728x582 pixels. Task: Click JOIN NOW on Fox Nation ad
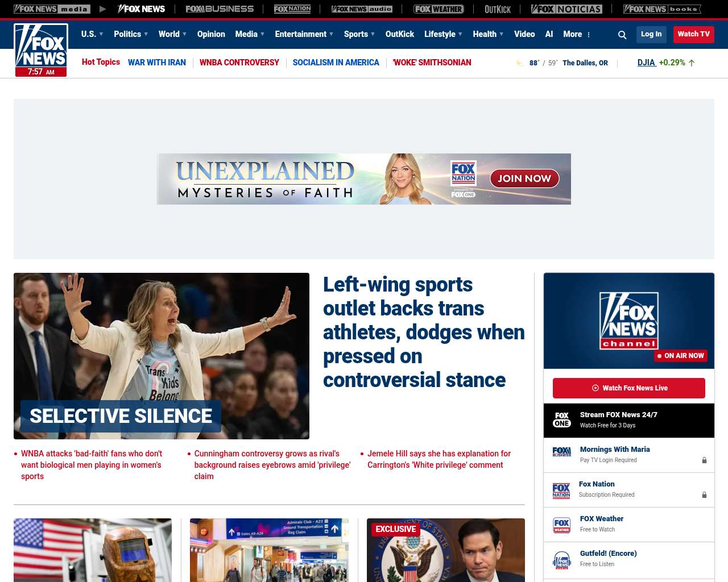(524, 178)
